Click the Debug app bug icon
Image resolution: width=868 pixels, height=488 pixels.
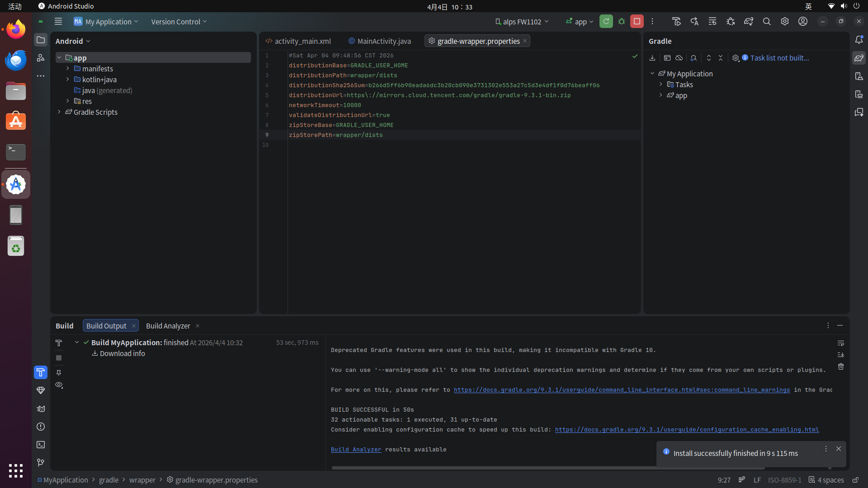pyautogui.click(x=622, y=21)
